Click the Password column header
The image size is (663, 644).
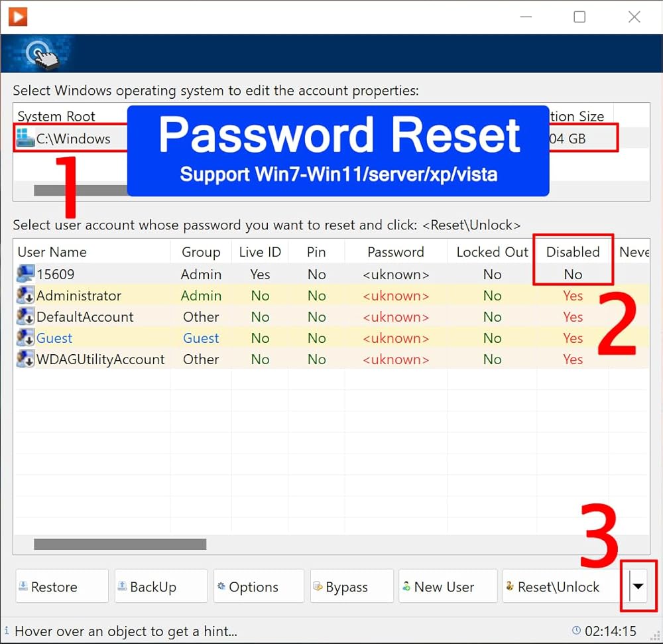click(395, 252)
